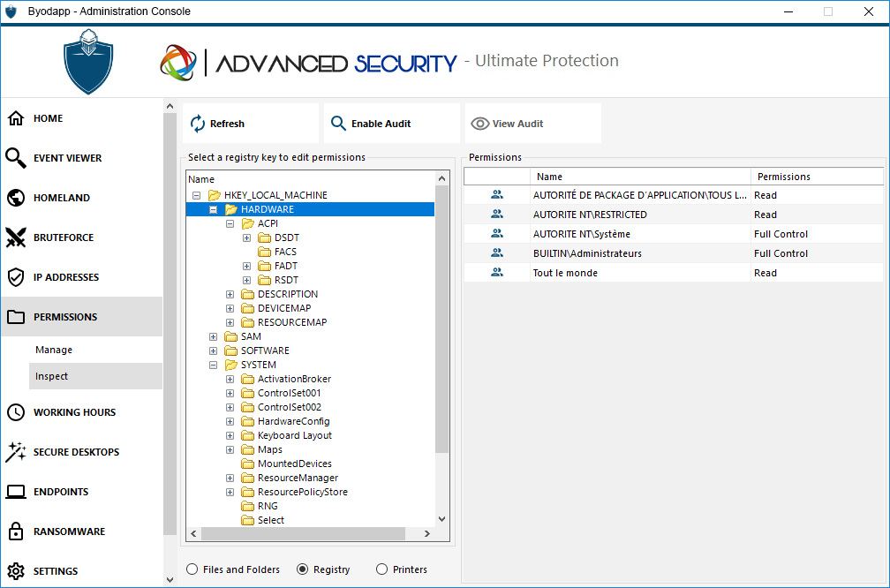The image size is (890, 588).
Task: Click the user group icon for AUTORITÉ DE PACKAGE
Action: (x=496, y=194)
